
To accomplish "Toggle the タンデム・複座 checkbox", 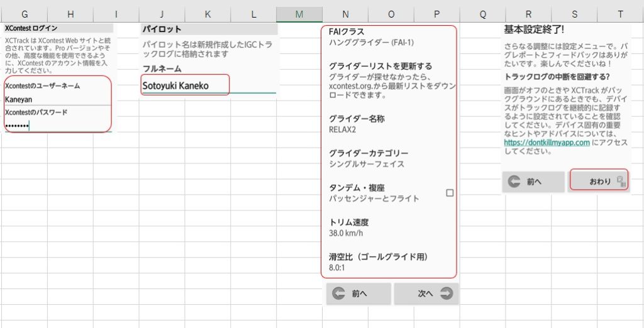I will point(450,193).
